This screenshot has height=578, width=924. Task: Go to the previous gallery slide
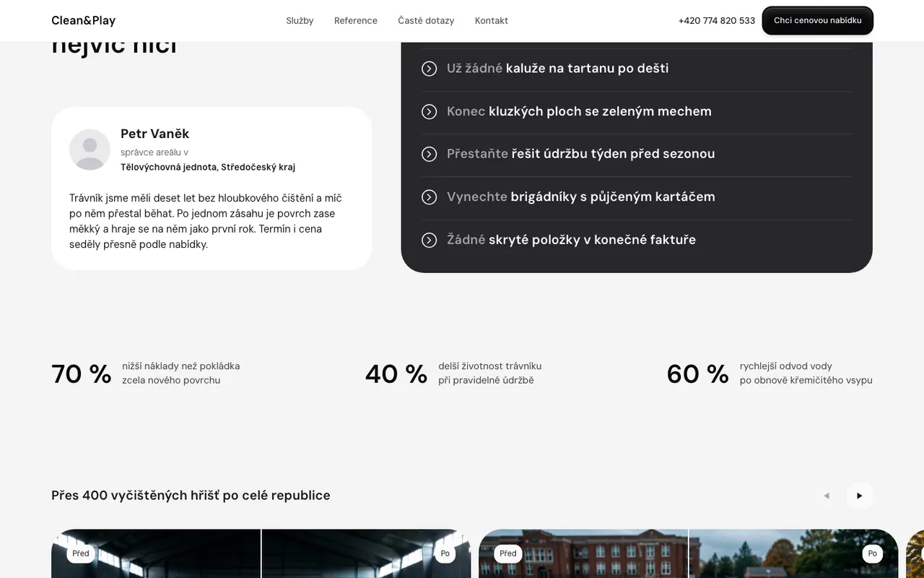click(x=827, y=496)
